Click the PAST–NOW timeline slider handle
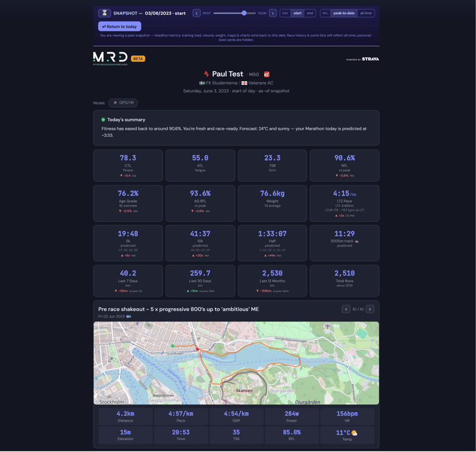The image size is (476, 452). [244, 13]
